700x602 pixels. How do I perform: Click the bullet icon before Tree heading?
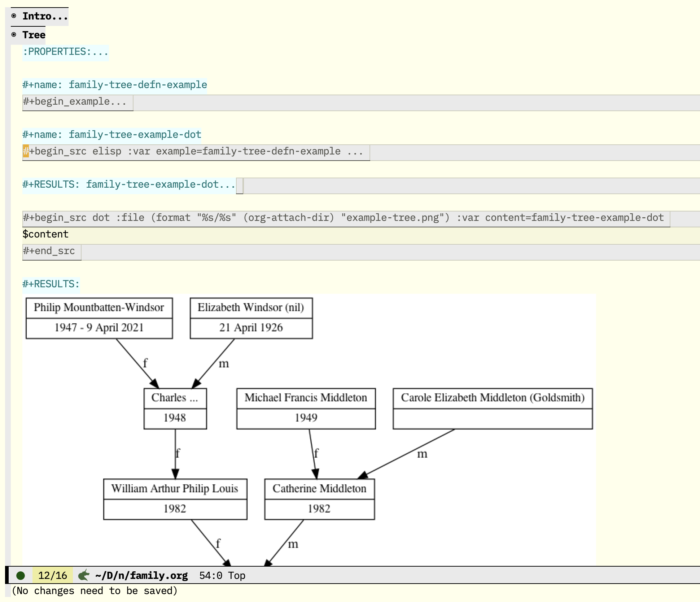(14, 35)
